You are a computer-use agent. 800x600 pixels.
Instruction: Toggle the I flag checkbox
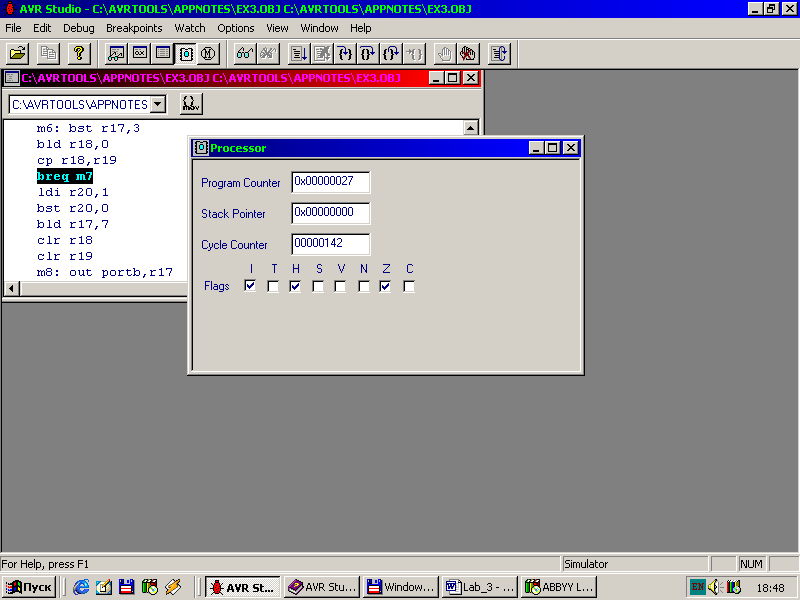click(x=250, y=286)
